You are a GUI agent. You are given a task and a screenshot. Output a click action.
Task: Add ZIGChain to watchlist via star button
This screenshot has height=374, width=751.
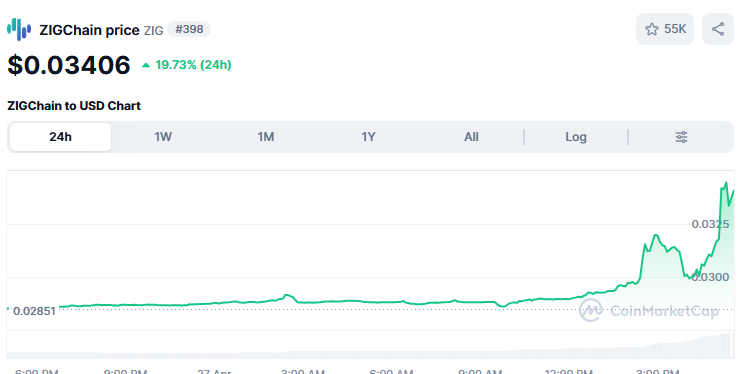(665, 29)
